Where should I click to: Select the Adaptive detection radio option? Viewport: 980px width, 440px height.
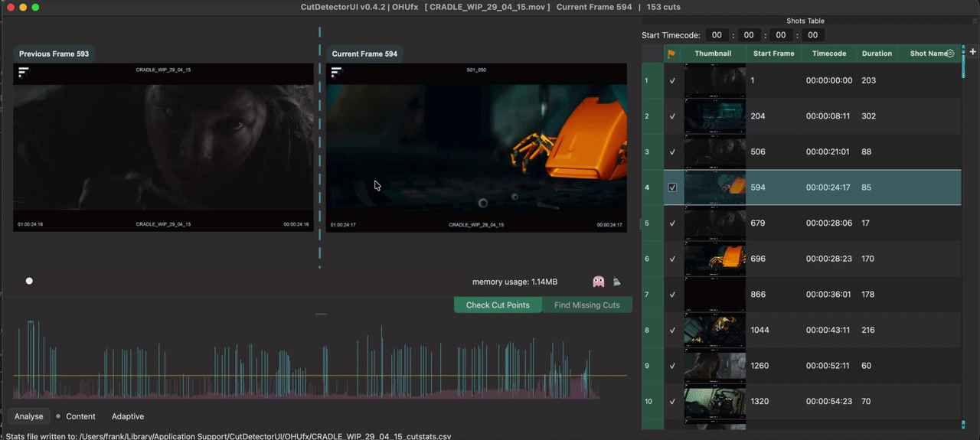tap(127, 416)
